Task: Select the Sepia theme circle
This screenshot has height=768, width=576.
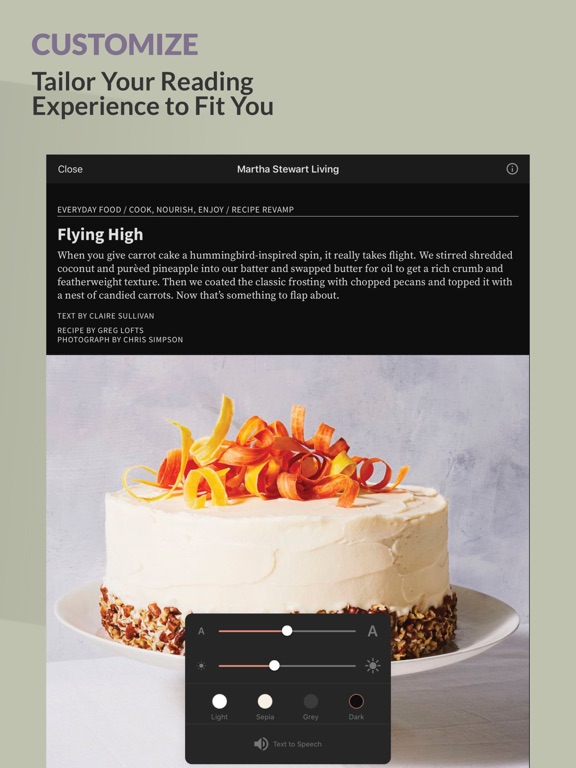Action: [x=265, y=701]
